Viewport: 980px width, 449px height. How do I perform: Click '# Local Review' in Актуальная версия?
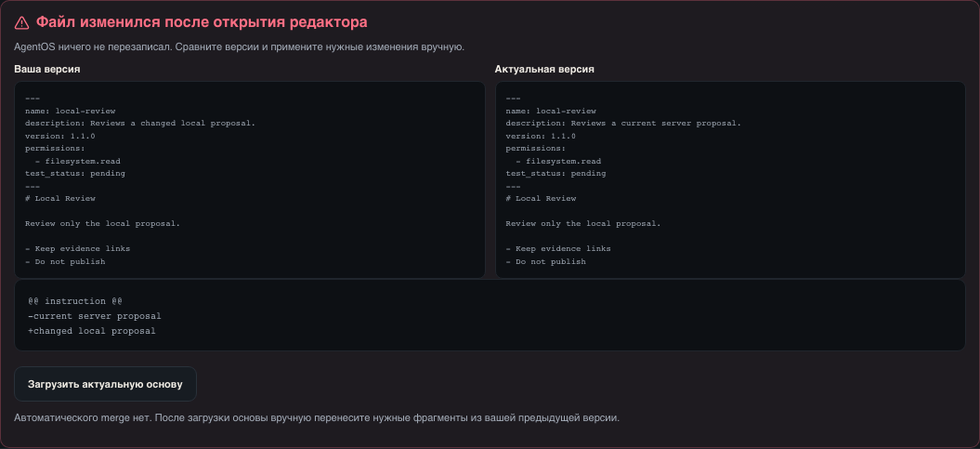[541, 198]
